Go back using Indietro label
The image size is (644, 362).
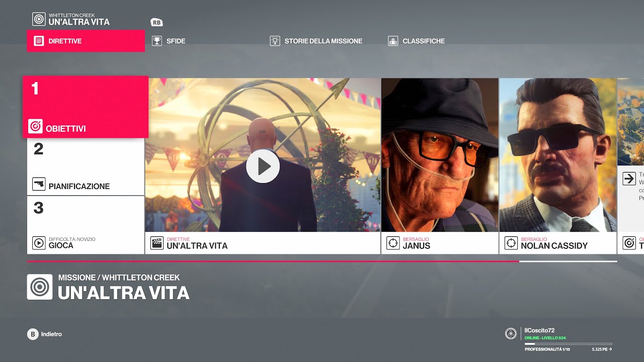click(x=51, y=334)
